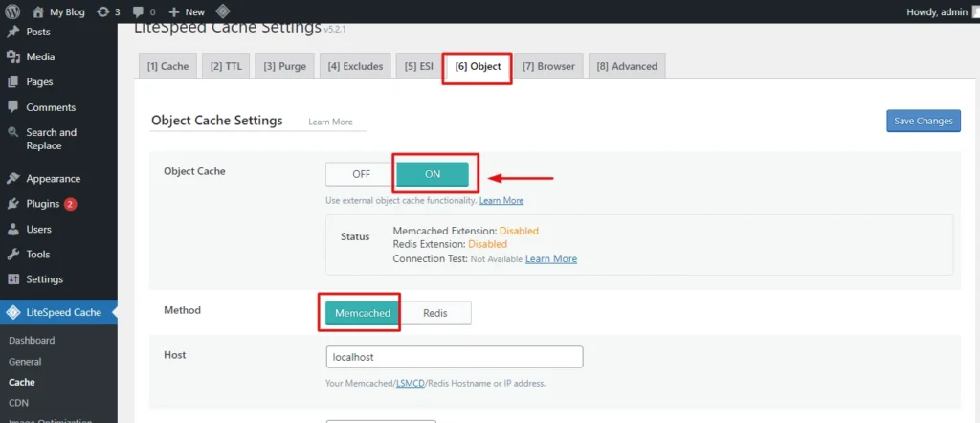Switch to the [3] Purge tab

coord(284,66)
